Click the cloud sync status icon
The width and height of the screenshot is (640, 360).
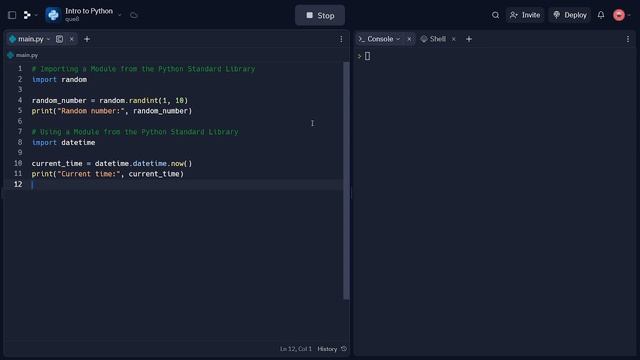pyautogui.click(x=133, y=15)
